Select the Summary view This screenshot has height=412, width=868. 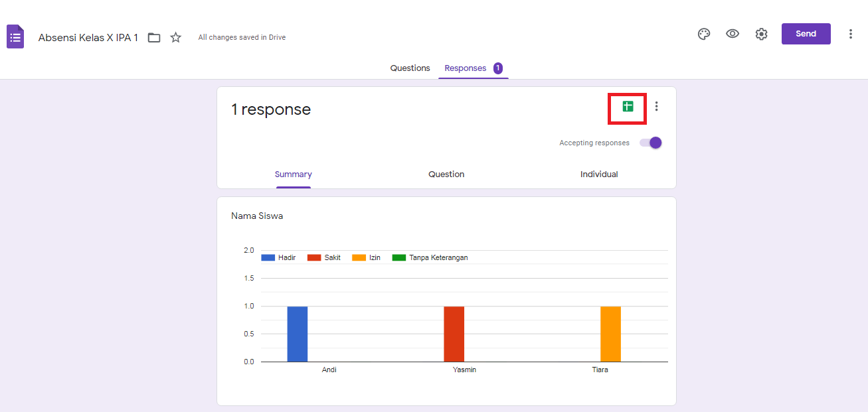click(x=293, y=174)
